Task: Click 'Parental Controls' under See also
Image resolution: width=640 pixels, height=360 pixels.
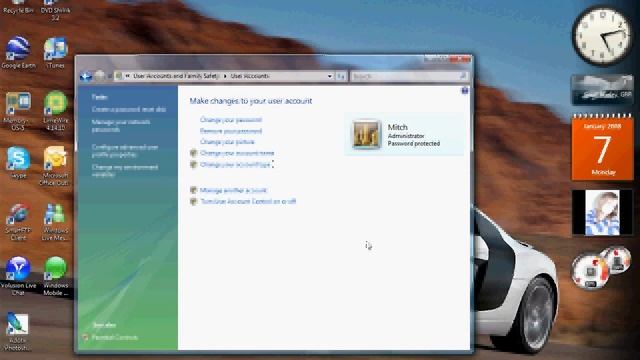Action: [x=114, y=338]
